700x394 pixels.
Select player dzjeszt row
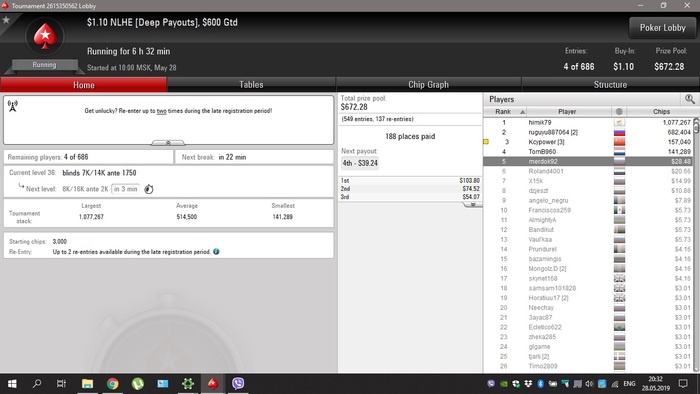click(588, 191)
